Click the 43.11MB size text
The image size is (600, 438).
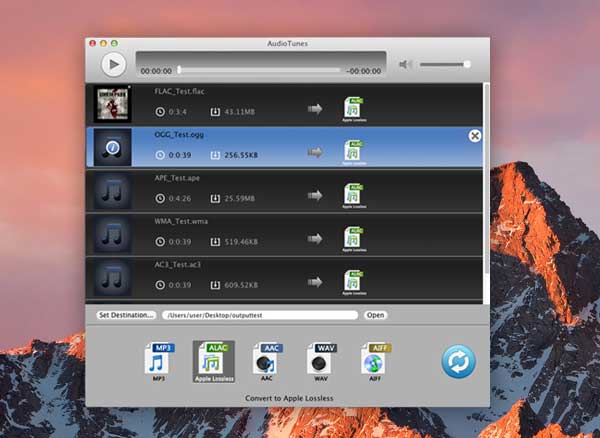pyautogui.click(x=240, y=112)
